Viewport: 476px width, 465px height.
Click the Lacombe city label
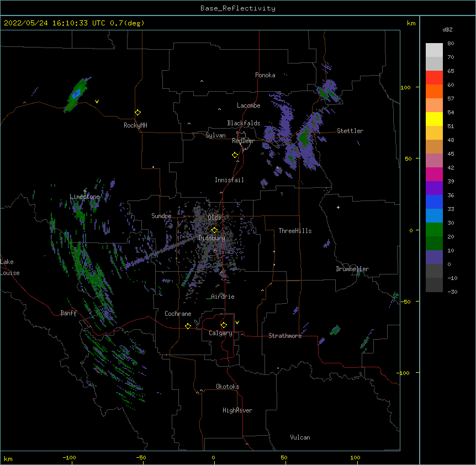[248, 105]
